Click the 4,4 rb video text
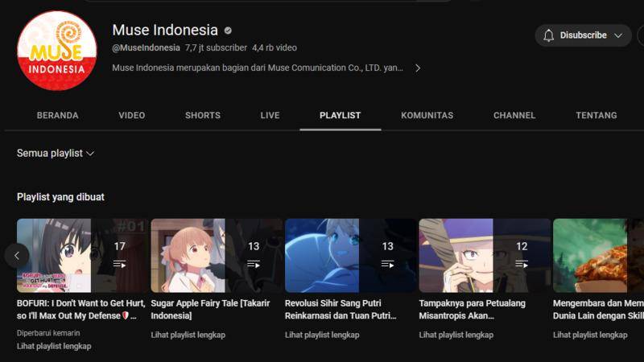The image size is (644, 362). point(275,48)
